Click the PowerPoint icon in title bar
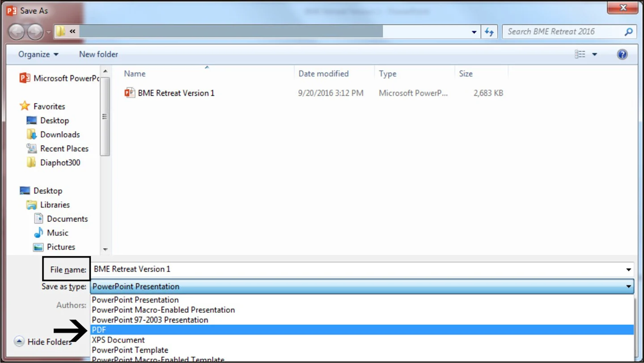The image size is (644, 363). coord(12,10)
